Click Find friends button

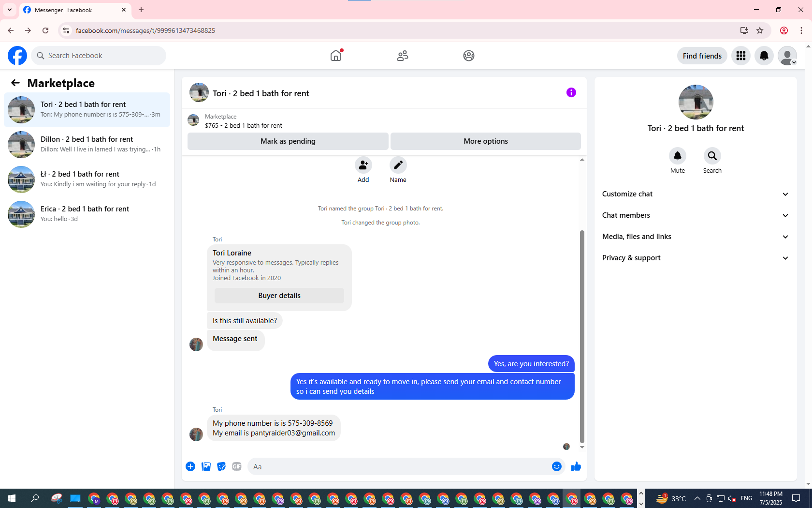tap(702, 56)
